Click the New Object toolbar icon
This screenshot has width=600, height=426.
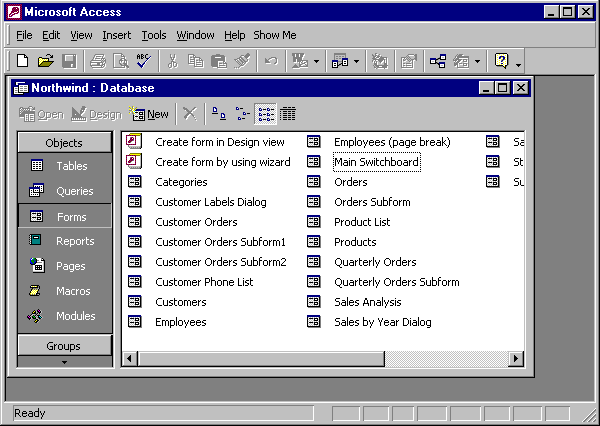461,61
